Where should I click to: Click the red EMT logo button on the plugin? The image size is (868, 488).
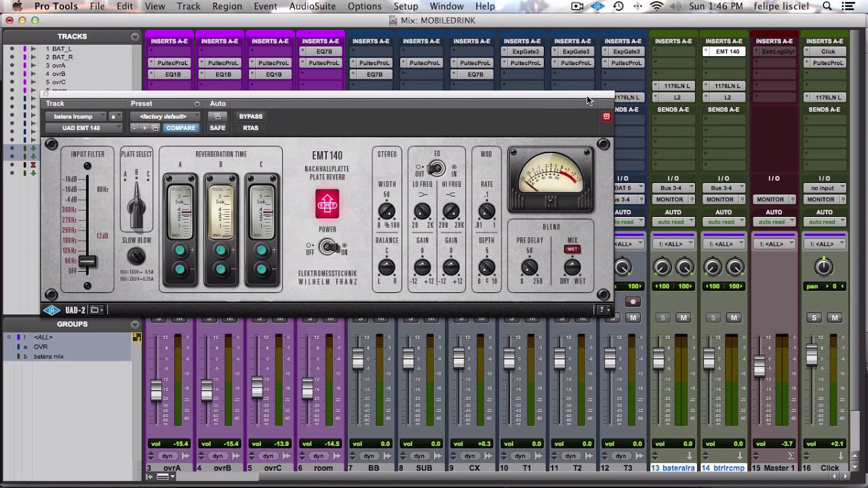[x=328, y=204]
